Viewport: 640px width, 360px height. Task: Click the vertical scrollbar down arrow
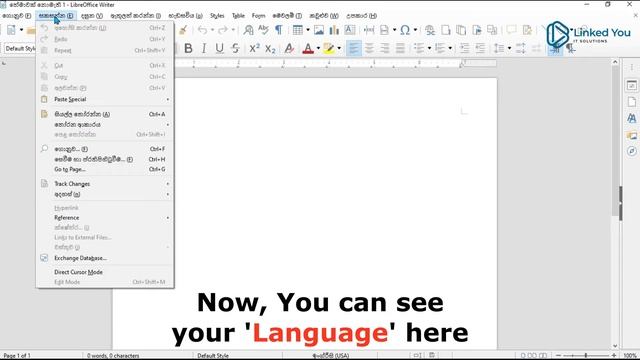click(615, 346)
